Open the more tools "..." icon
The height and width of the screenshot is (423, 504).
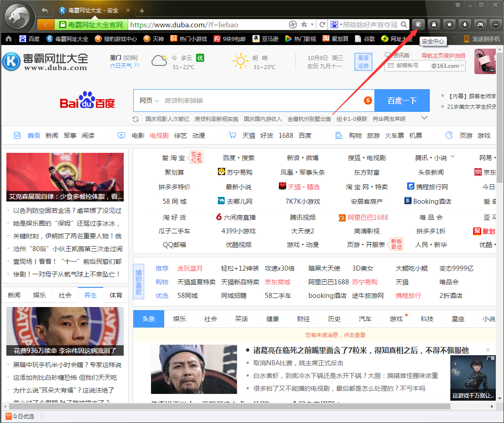pos(495,25)
